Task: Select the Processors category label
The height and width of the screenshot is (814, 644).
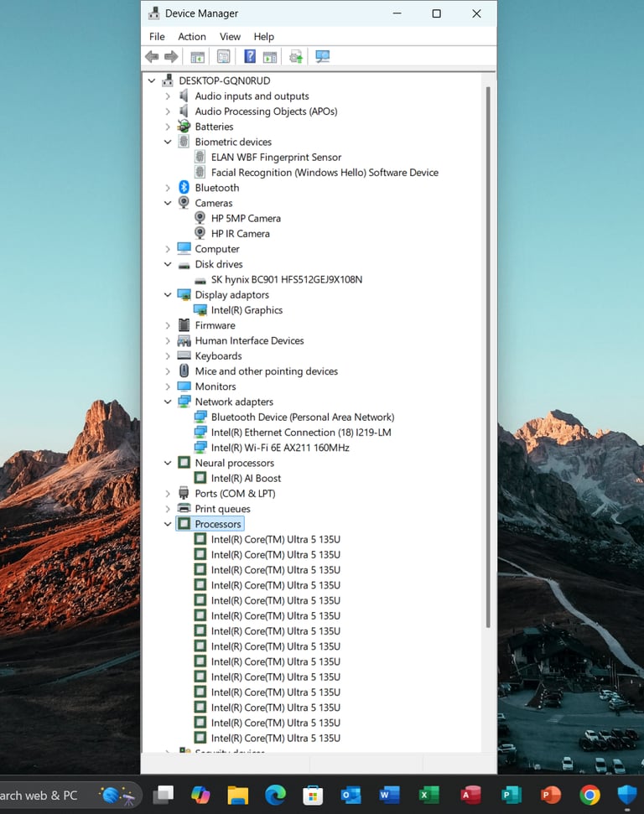Action: (x=218, y=524)
